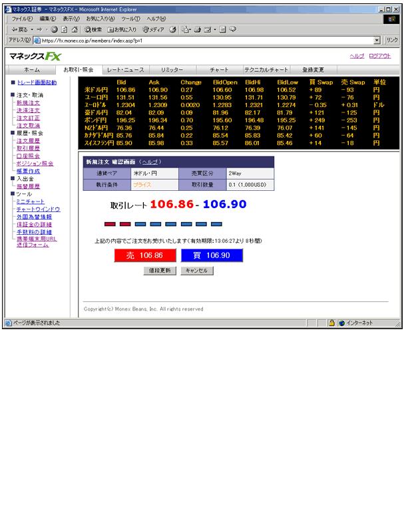Open the ミニチャート sidebar link
Image resolution: width=404 pixels, height=532 pixels.
tap(31, 201)
